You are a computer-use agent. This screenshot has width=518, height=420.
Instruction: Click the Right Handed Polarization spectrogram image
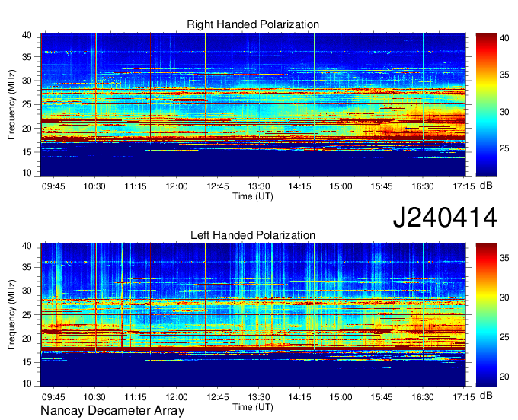pyautogui.click(x=253, y=104)
